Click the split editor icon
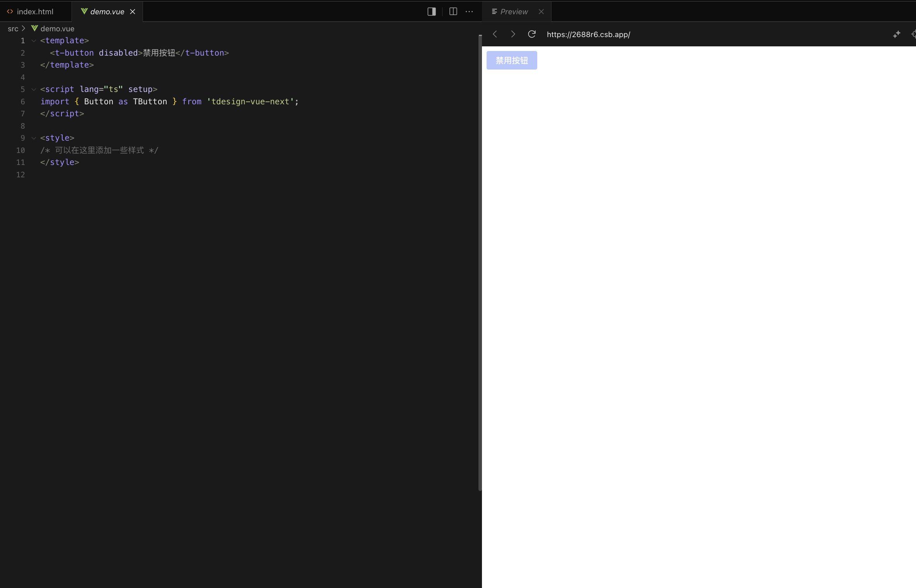This screenshot has height=588, width=916. pyautogui.click(x=453, y=11)
